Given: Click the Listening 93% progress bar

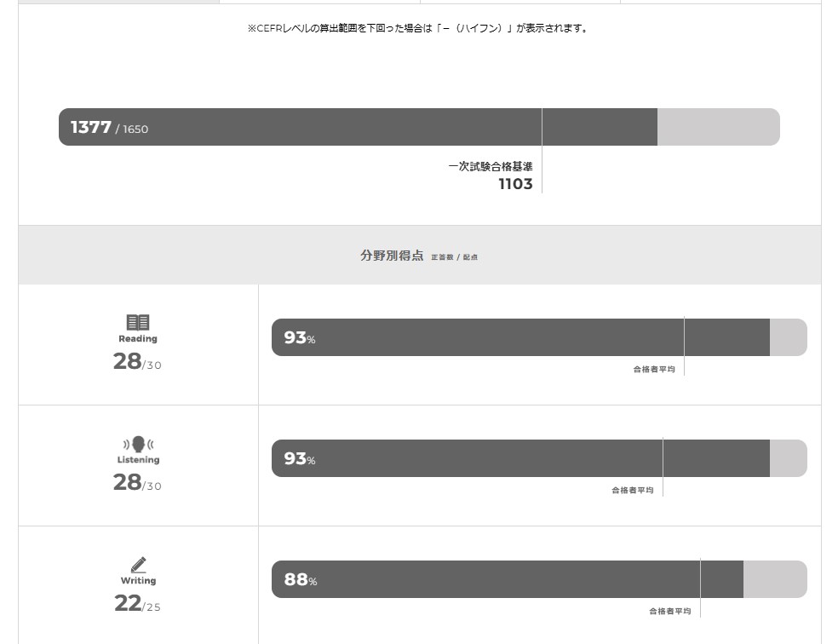Looking at the screenshot, I should pyautogui.click(x=538, y=458).
